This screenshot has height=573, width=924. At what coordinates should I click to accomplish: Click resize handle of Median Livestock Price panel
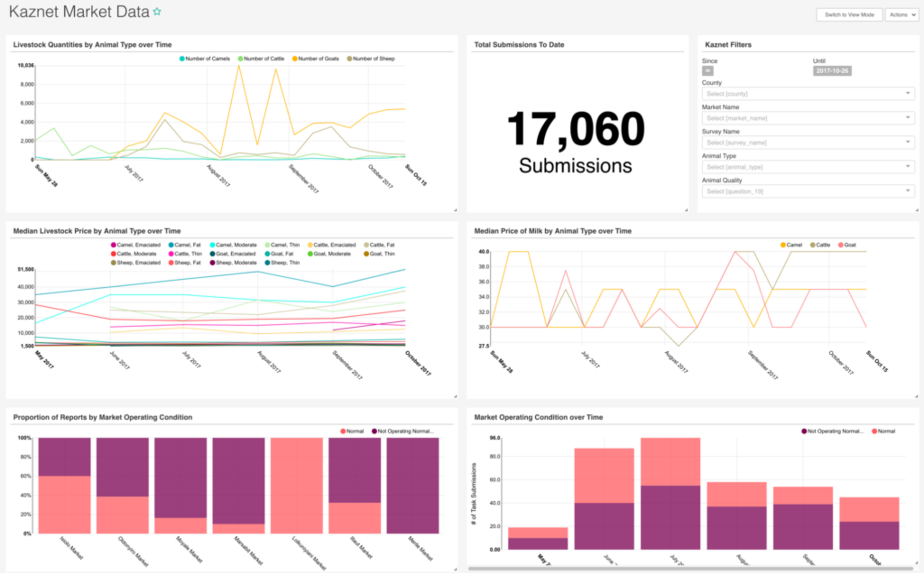(x=455, y=396)
